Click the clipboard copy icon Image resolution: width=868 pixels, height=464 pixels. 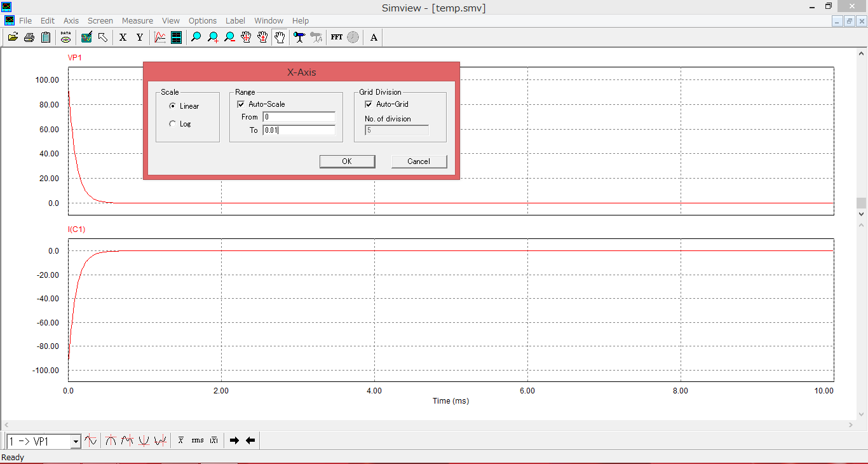(x=46, y=38)
